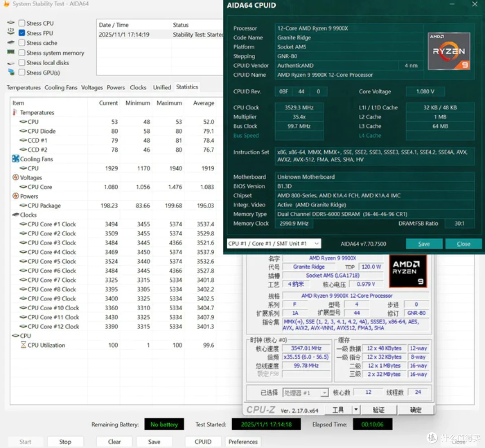Click Close in the AIDA64 CPUID window
Image resolution: width=485 pixels, height=448 pixels.
click(463, 244)
